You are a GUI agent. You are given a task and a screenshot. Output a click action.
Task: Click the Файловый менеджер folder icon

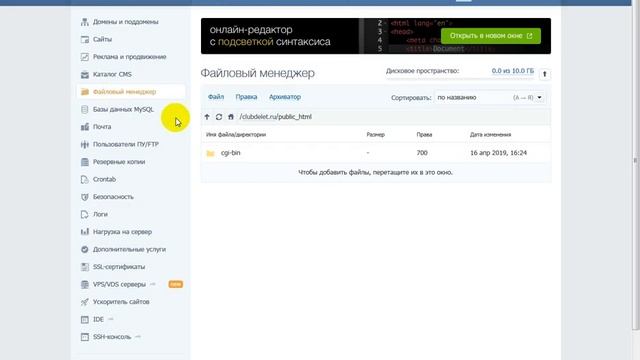pos(84,92)
